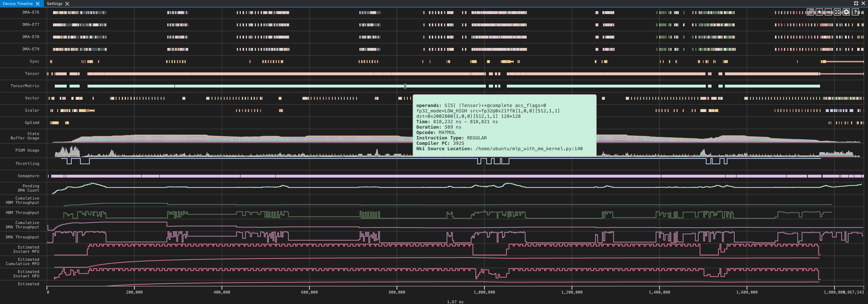Viewport: 868px width, 304px height.
Task: Click the 1,600,000 tick on time axis
Action: (x=747, y=292)
